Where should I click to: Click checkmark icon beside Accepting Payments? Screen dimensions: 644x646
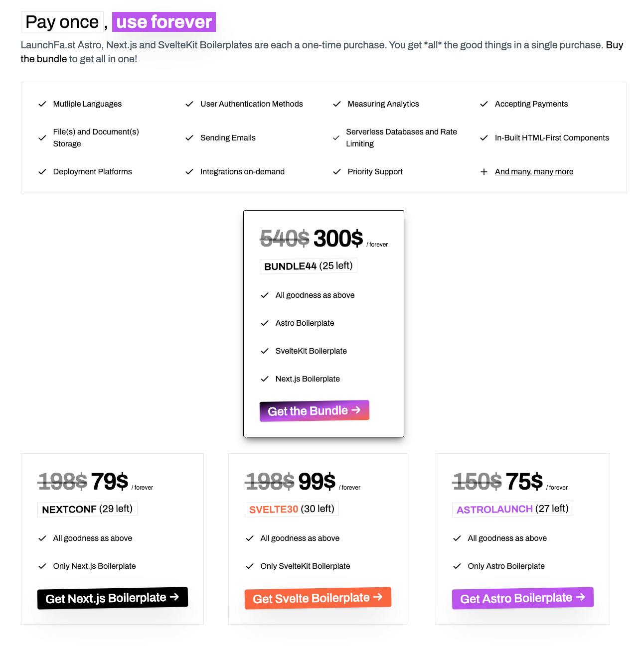pos(483,104)
